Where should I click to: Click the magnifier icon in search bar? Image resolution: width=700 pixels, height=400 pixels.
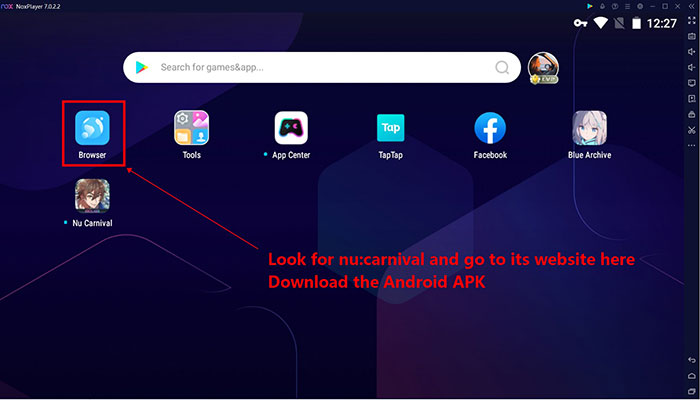(x=502, y=67)
